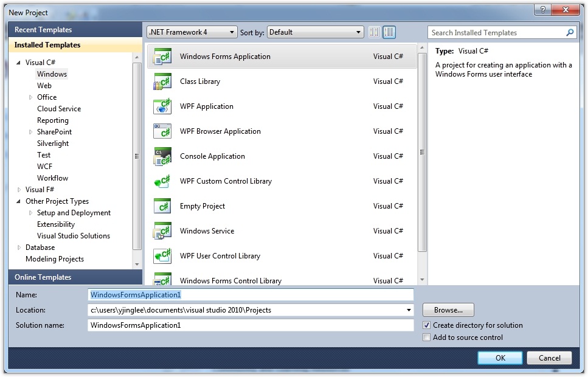Collapse the Other Project Types node
This screenshot has width=588, height=377.
18,201
